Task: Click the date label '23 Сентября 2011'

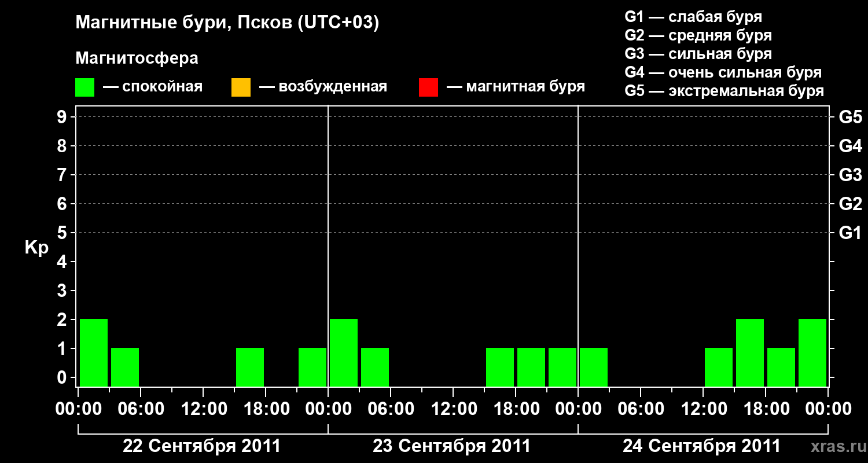Action: click(x=452, y=446)
